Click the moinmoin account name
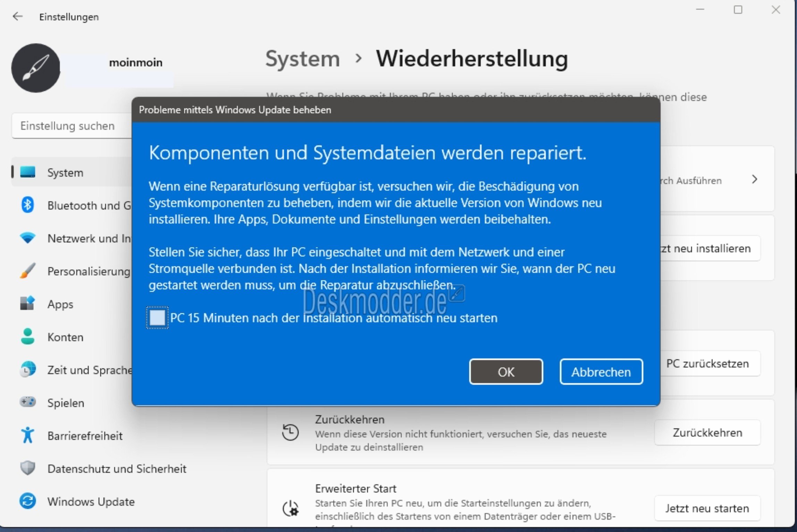This screenshot has width=797, height=532. pos(136,62)
